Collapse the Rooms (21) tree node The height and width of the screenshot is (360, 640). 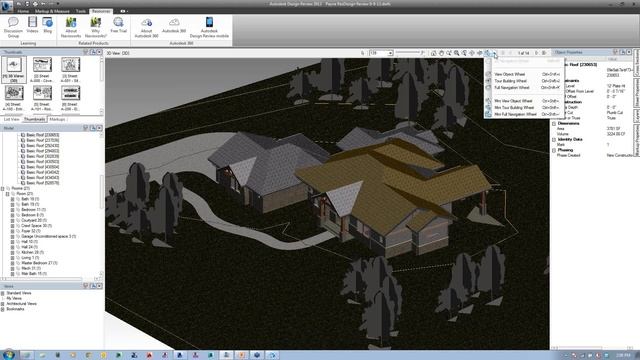pos(2,189)
